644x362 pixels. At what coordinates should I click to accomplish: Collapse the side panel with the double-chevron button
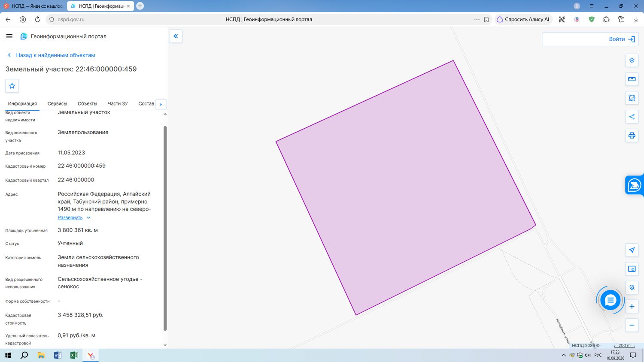[x=176, y=36]
